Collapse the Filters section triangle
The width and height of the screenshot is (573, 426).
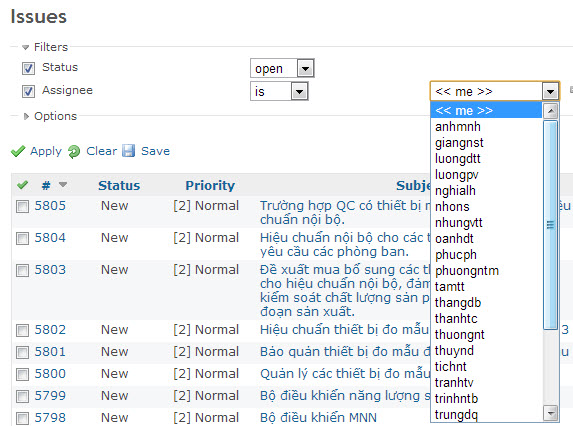tap(25, 47)
